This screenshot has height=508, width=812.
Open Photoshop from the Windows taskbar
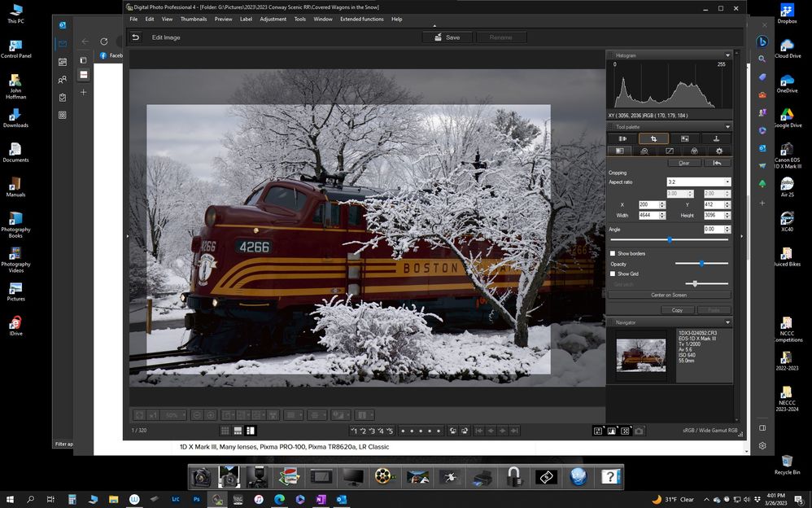pyautogui.click(x=196, y=499)
